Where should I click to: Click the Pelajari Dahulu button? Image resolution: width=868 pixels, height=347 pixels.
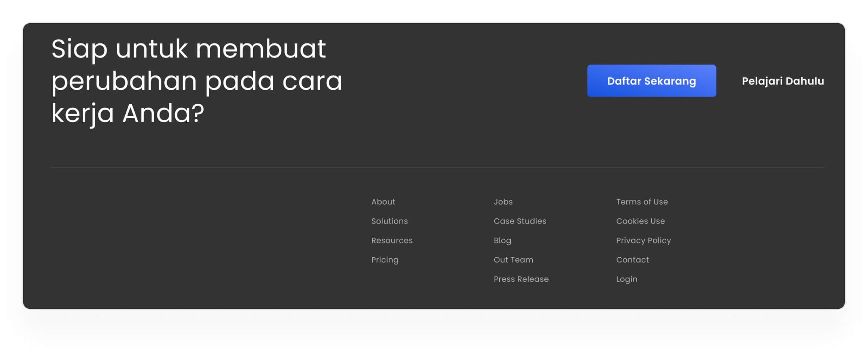[783, 81]
